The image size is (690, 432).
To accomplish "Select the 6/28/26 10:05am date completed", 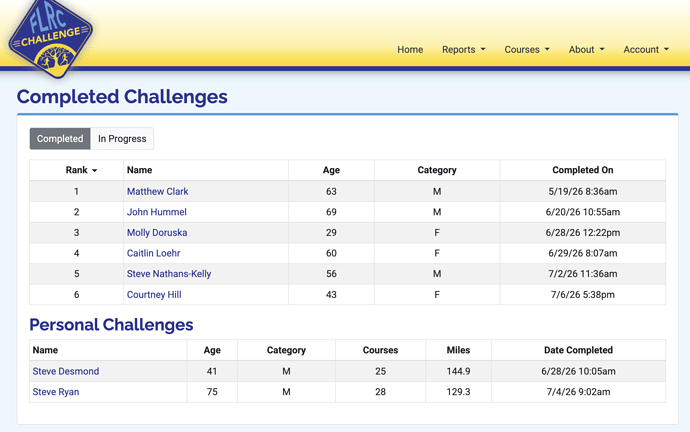I will (578, 371).
